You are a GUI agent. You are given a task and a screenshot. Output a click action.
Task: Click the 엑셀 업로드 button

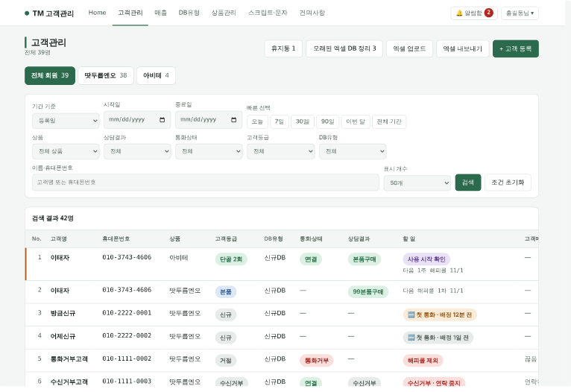point(409,48)
